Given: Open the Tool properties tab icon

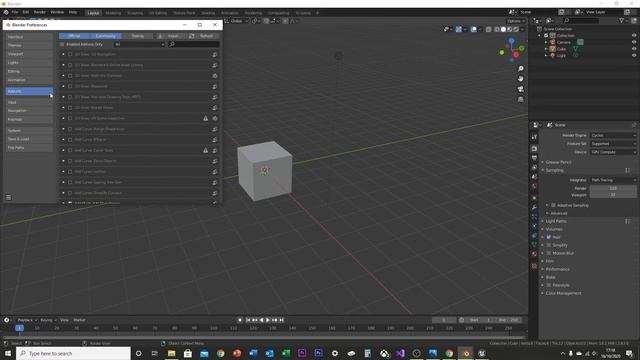Looking at the screenshot, I should click(x=534, y=137).
